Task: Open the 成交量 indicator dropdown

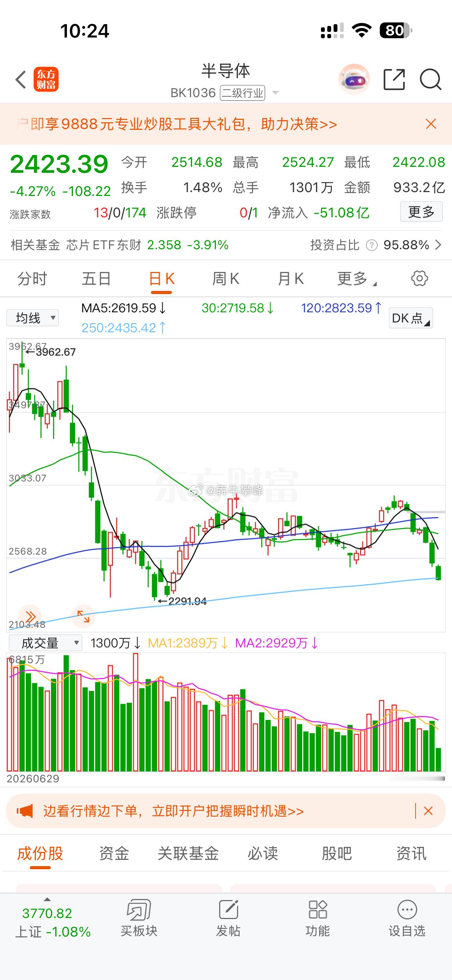Action: click(45, 643)
